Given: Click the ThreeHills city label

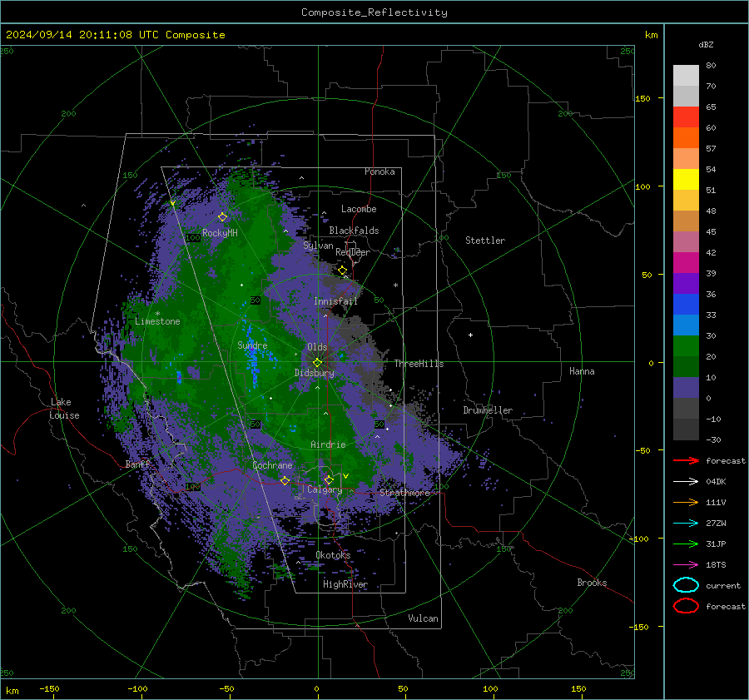Looking at the screenshot, I should (x=419, y=364).
